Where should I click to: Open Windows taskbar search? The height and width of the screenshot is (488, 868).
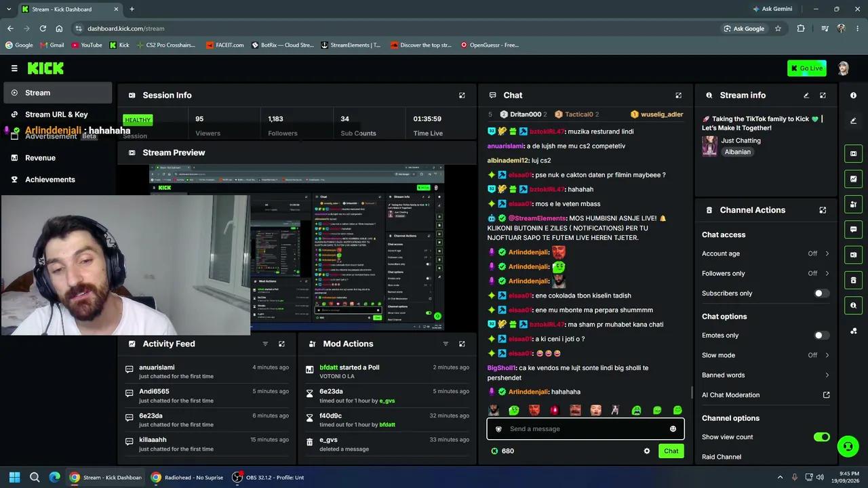pos(35,477)
